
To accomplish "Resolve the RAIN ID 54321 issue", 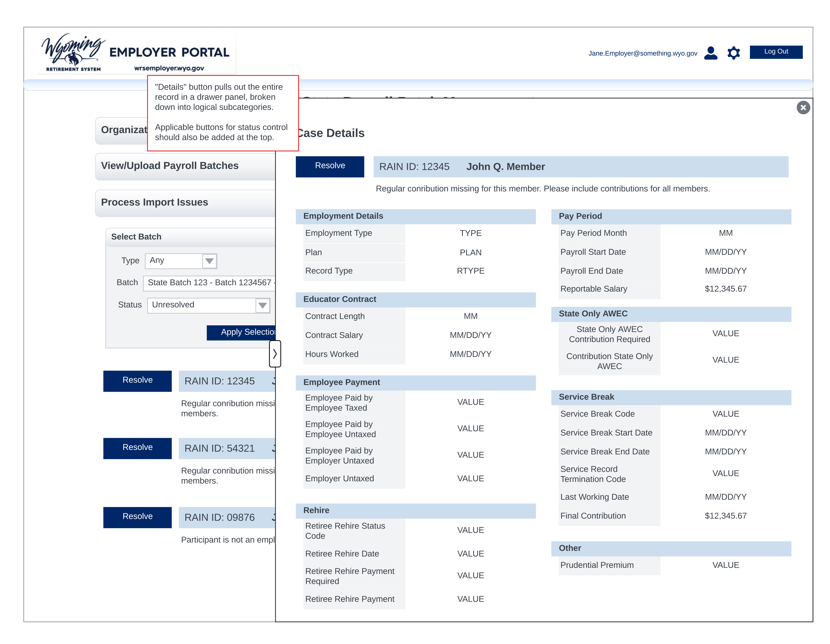I will [137, 448].
